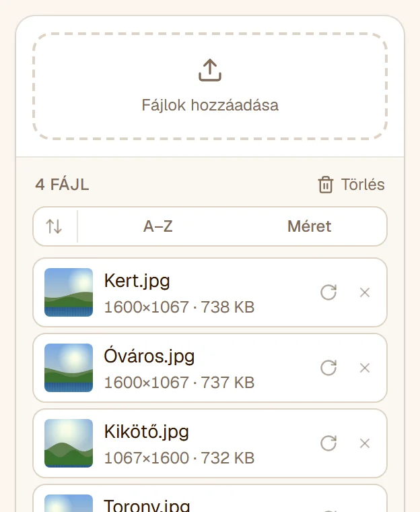Remove Óváros.jpg from the list
The image size is (420, 512).
coord(365,368)
